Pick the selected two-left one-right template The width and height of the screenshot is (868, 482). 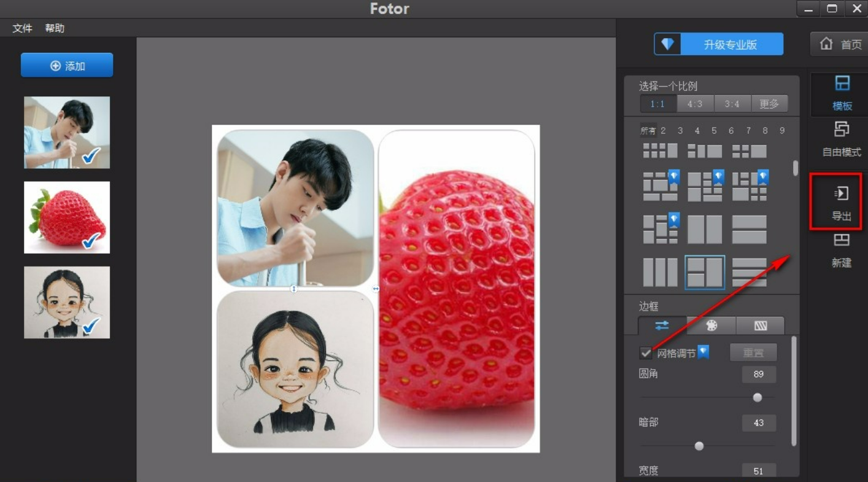705,272
